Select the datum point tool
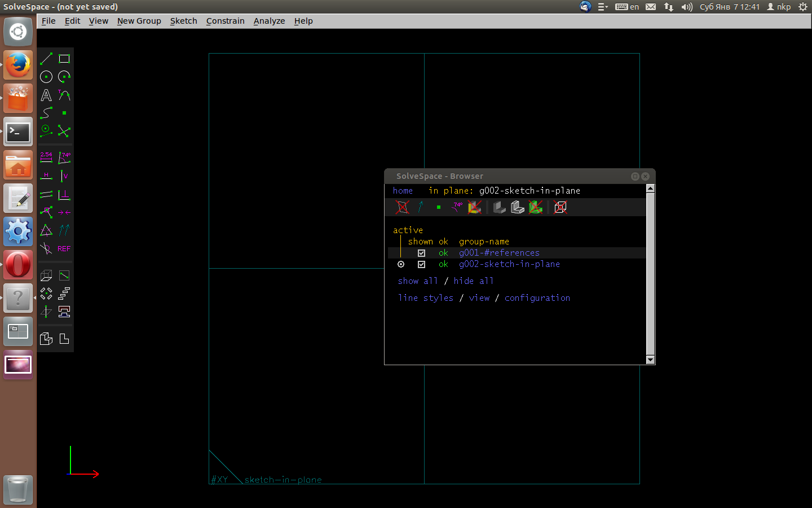Viewport: 812px width, 508px height. tap(64, 113)
